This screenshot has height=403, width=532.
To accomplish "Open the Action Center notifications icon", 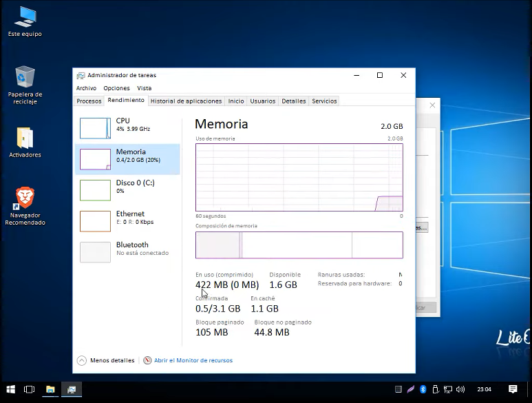I will [x=513, y=389].
